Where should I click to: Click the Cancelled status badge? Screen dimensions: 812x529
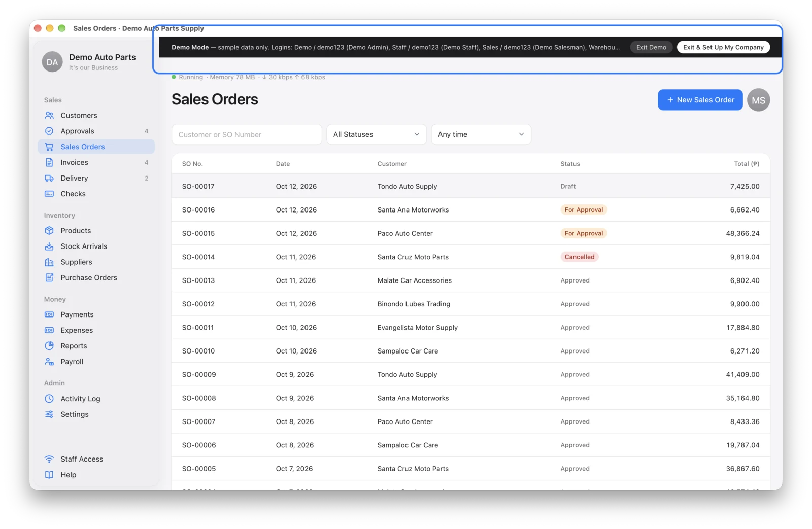(580, 257)
